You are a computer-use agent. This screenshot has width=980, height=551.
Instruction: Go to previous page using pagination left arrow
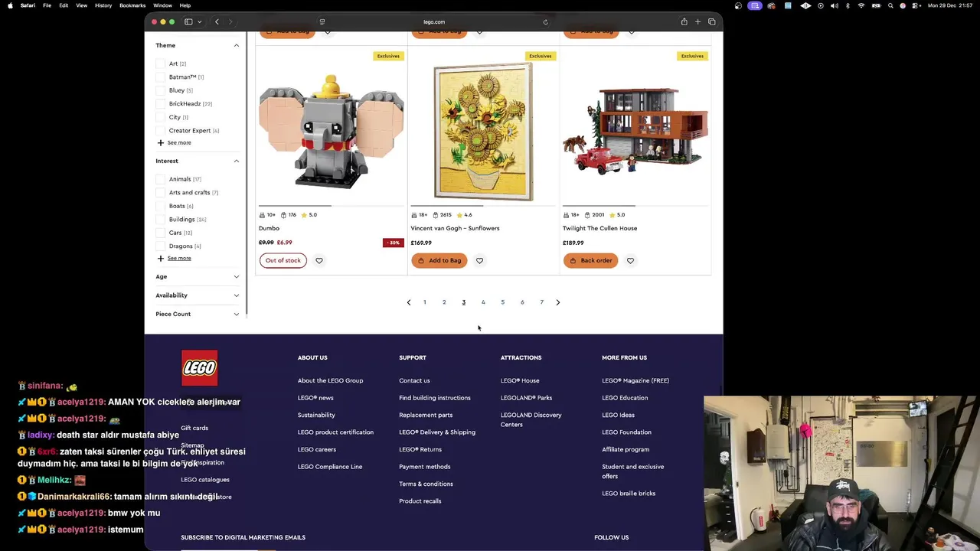point(409,302)
